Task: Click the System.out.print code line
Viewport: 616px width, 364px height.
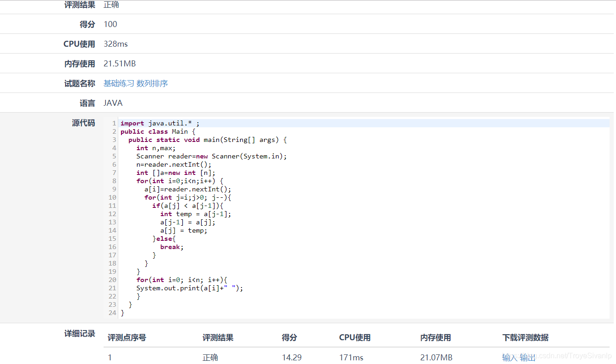Action: tap(190, 288)
